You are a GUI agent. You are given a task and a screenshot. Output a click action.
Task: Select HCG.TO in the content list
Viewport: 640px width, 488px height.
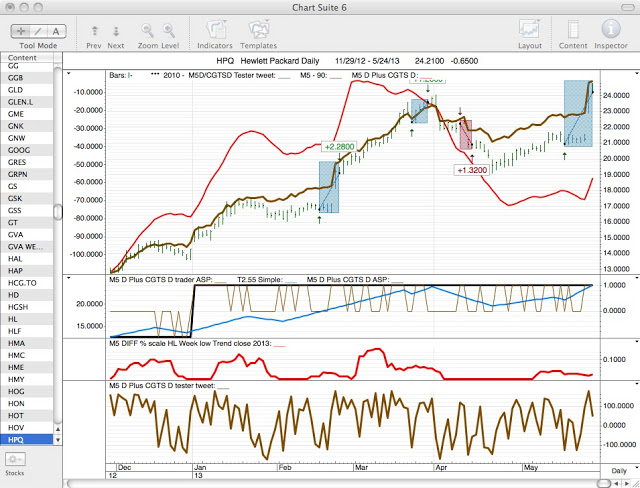pyautogui.click(x=27, y=283)
